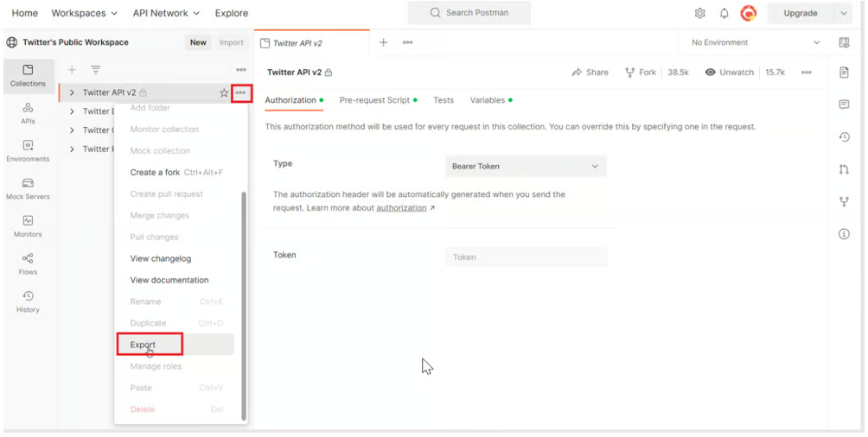Open the collections panel more options ellipsis
The height and width of the screenshot is (437, 868).
(241, 70)
